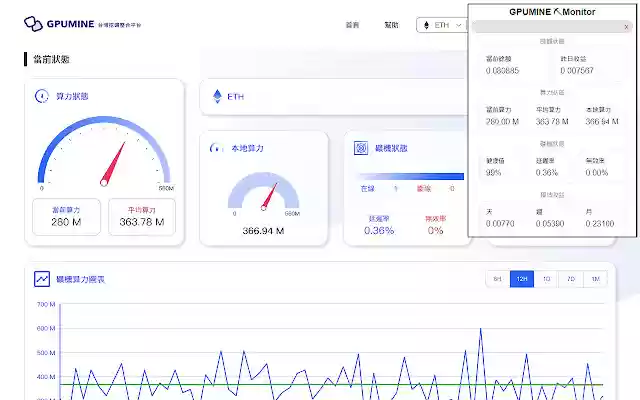
Task: Click the "280 M" current hashrate box
Action: [66, 217]
